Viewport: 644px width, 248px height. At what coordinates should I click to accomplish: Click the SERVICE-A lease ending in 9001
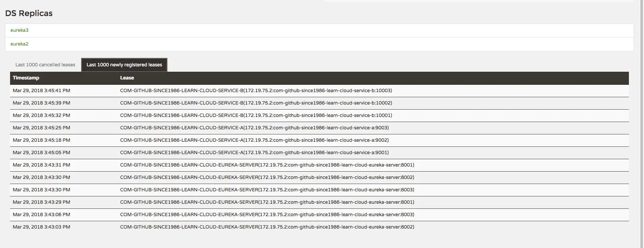(254, 152)
